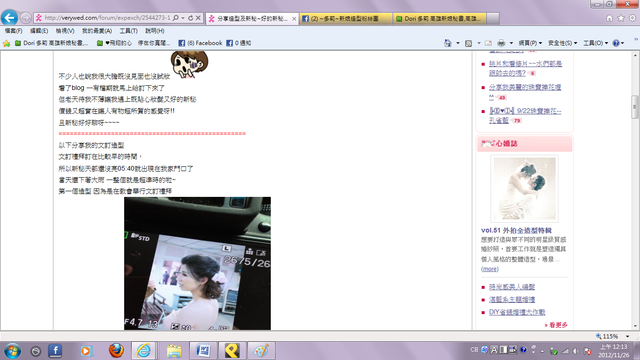This screenshot has width=640, height=360.
Task: Open the sidebar link with the 79 badge
Action: point(525,116)
